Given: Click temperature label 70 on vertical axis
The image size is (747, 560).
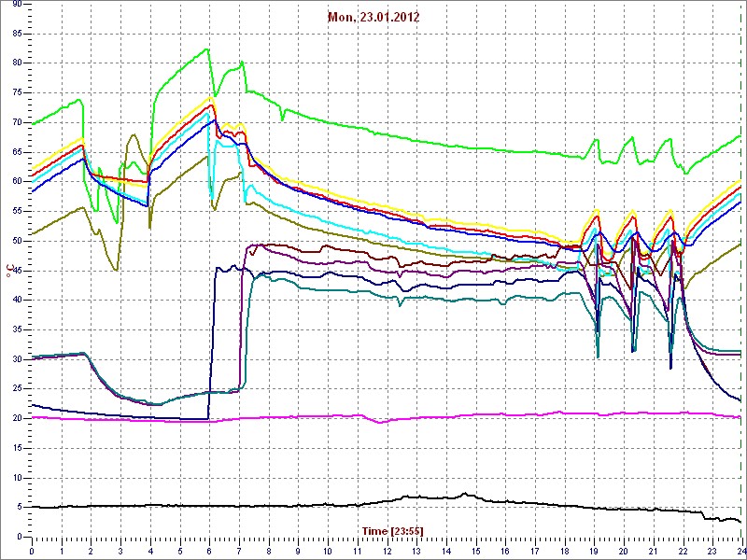Looking at the screenshot, I should tap(17, 122).
